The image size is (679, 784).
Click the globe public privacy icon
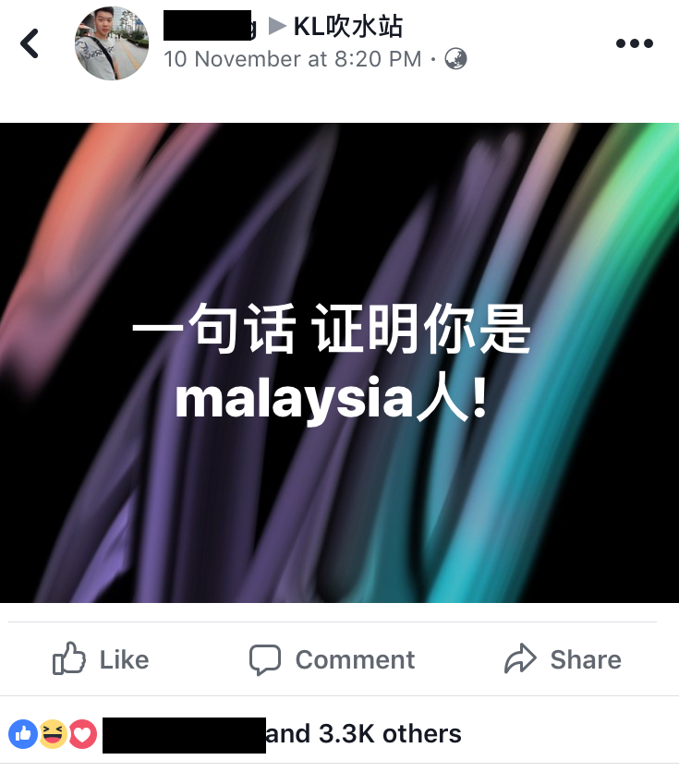point(455,59)
